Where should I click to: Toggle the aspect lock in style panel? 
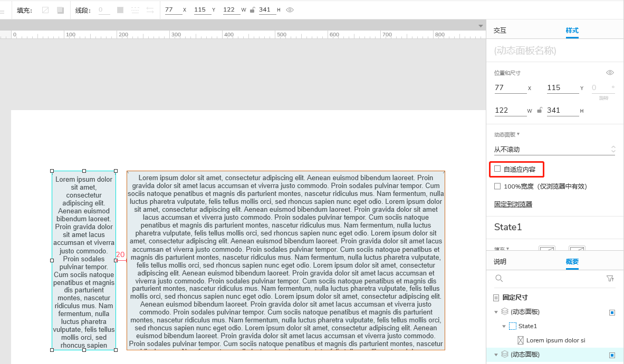pos(539,111)
